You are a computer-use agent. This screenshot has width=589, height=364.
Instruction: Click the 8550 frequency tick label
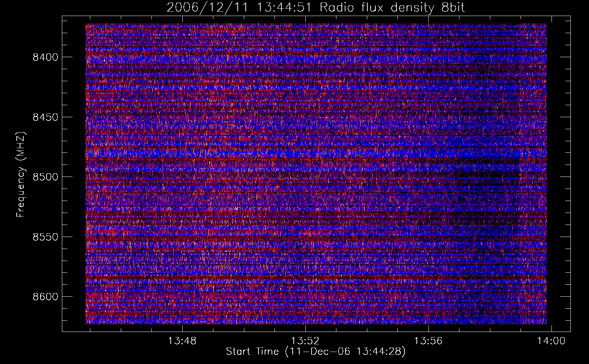pos(45,237)
